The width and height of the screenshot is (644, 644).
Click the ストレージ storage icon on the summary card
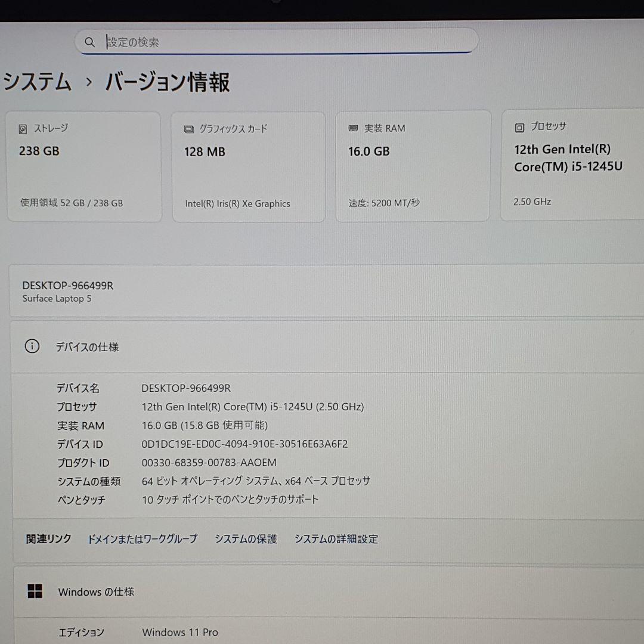[24, 128]
